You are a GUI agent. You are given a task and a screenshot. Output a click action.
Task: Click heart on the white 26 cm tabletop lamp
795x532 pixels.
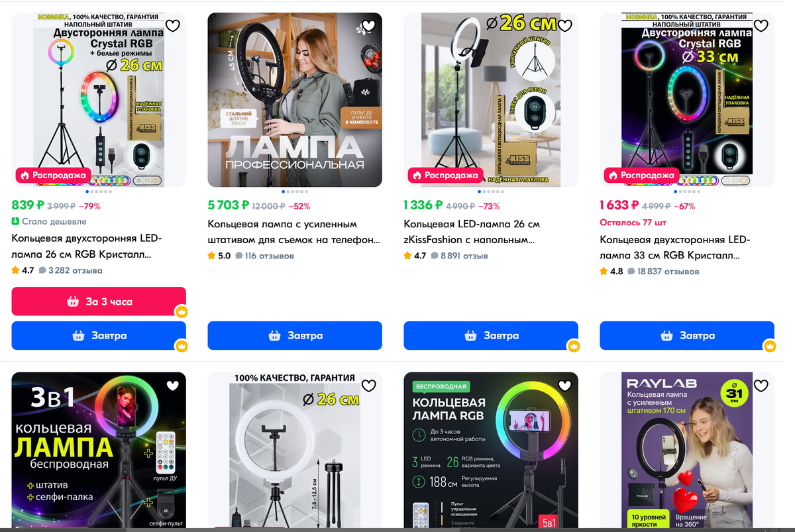[369, 386]
